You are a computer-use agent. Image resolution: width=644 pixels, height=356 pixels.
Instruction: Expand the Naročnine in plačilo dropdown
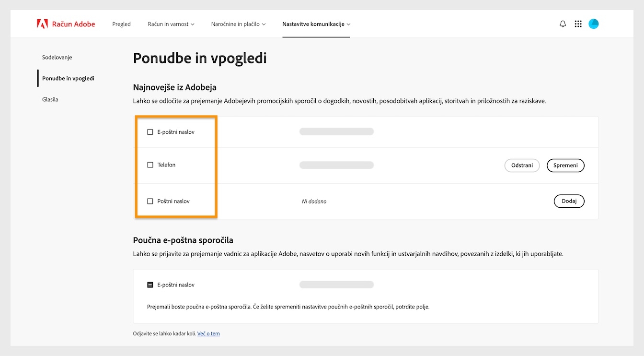pos(238,24)
